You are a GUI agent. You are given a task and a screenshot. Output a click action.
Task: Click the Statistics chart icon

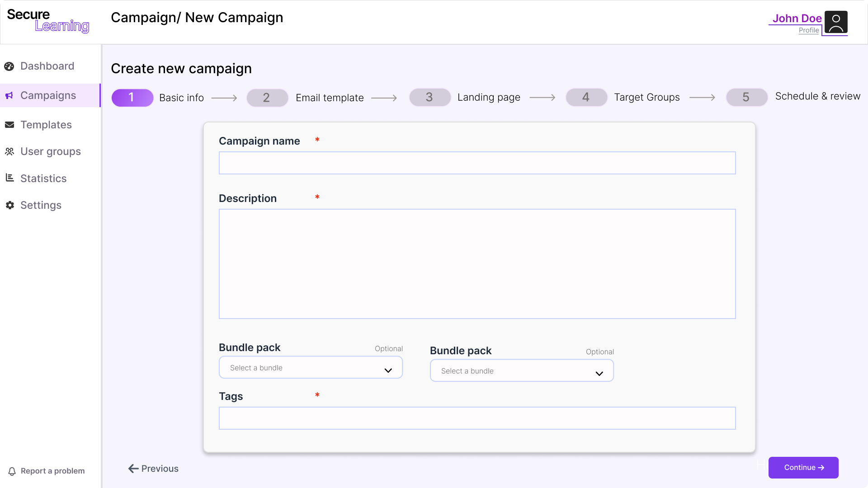tap(9, 178)
